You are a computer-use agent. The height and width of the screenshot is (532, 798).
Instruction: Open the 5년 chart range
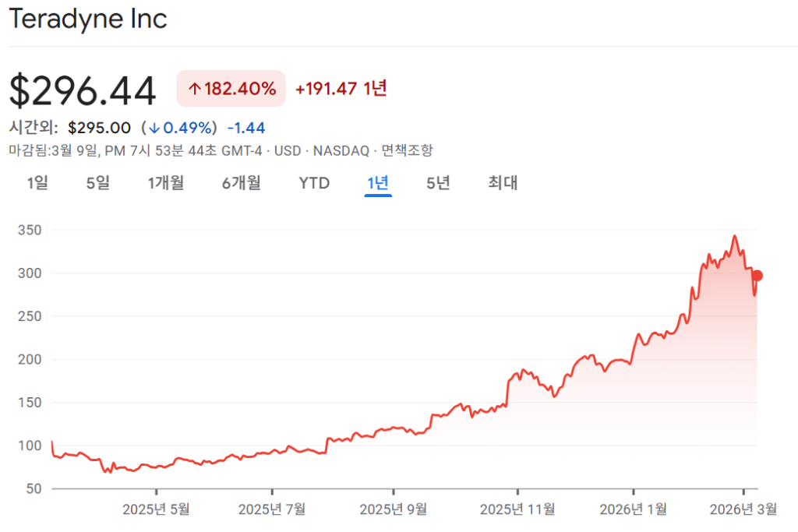[x=438, y=183]
